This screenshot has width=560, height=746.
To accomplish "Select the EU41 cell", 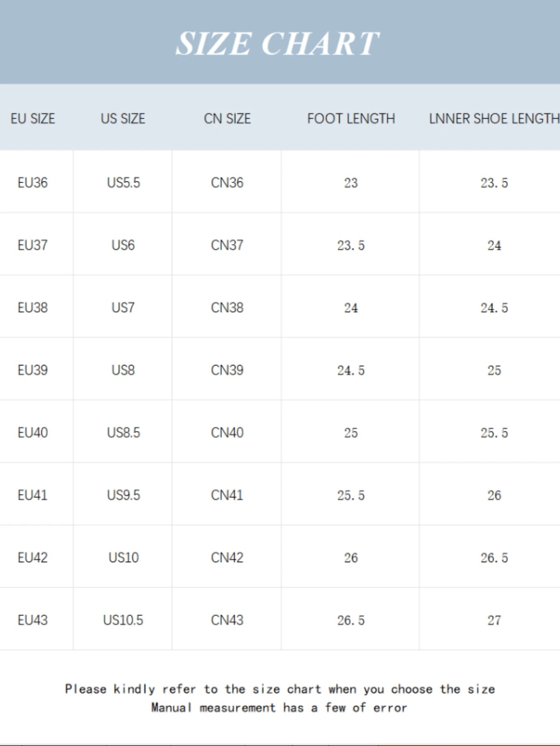I will (33, 495).
